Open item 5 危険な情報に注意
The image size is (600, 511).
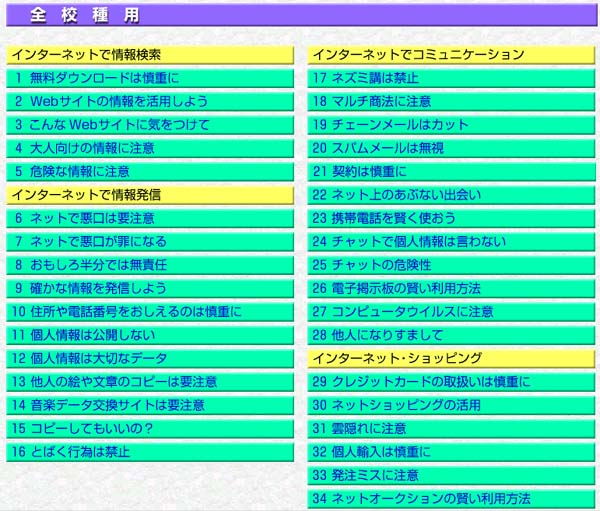pos(150,172)
